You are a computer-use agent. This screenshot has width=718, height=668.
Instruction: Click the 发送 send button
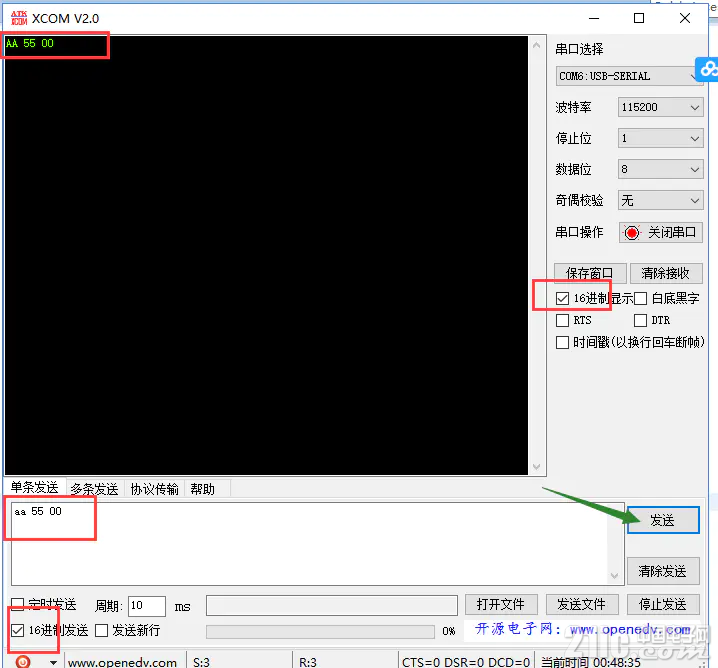(x=663, y=520)
